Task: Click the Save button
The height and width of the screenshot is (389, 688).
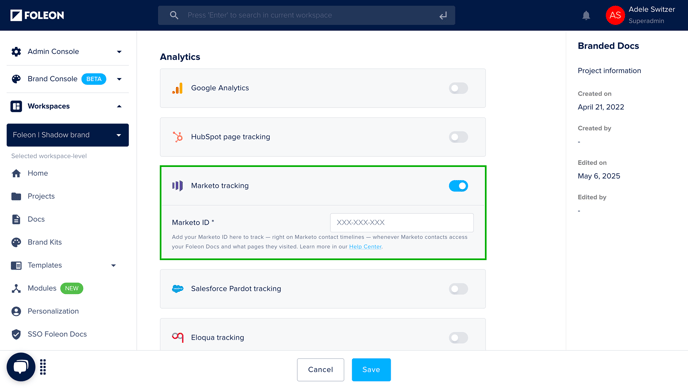Action: (x=371, y=370)
